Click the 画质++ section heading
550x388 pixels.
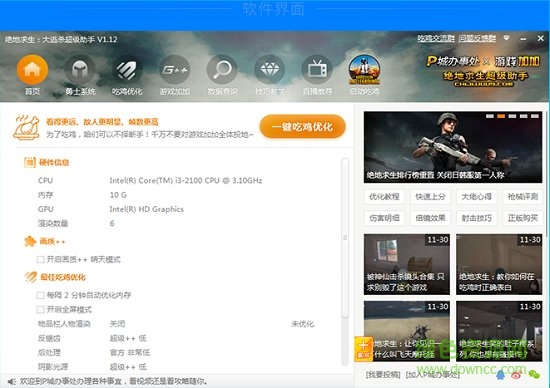[x=52, y=241]
